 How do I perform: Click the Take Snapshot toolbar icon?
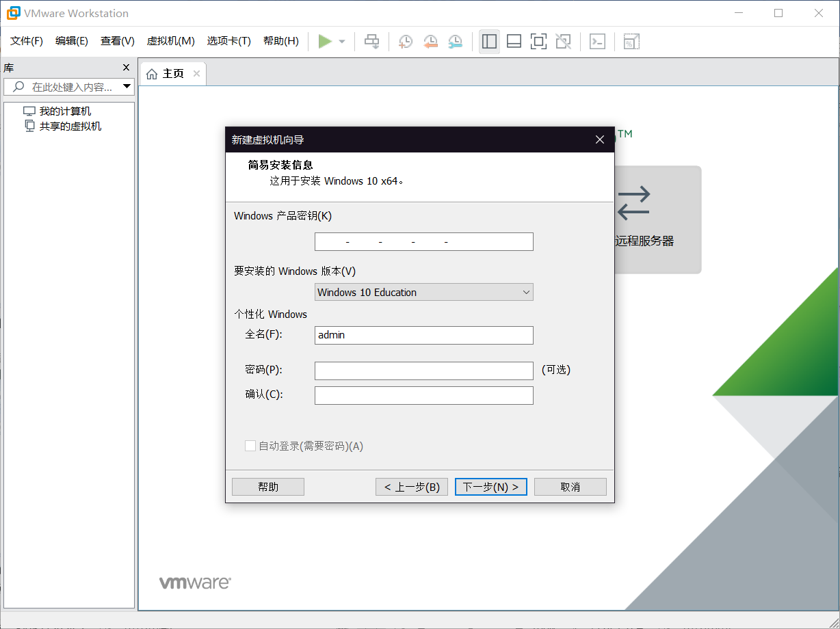406,42
